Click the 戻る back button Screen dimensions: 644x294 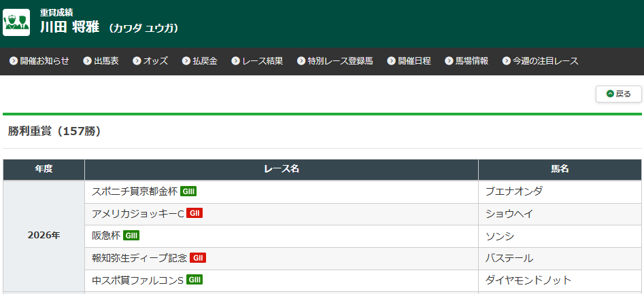pyautogui.click(x=619, y=94)
